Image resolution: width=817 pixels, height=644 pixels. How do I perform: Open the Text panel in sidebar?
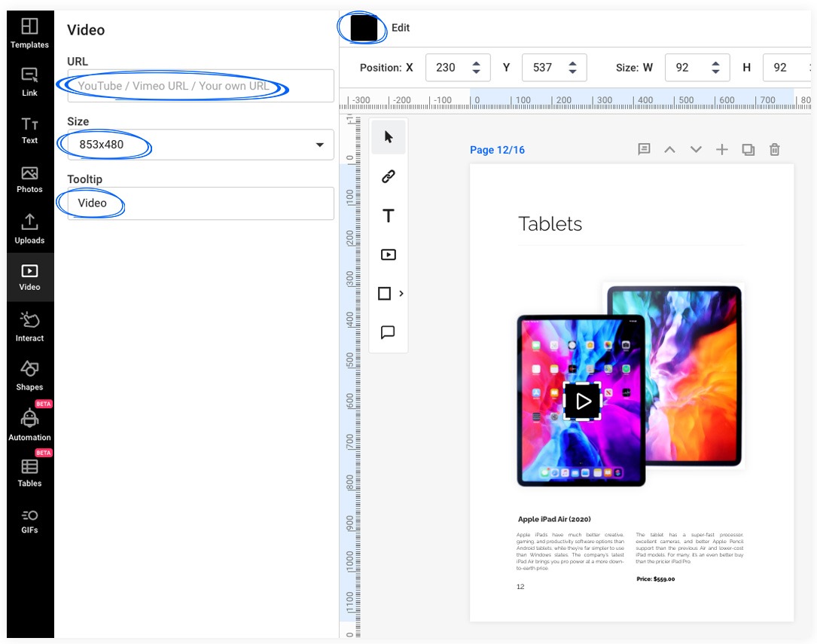click(29, 130)
